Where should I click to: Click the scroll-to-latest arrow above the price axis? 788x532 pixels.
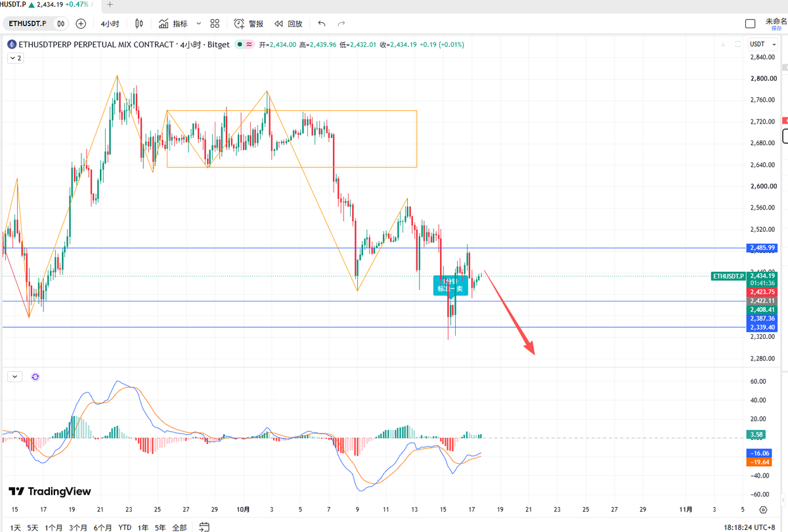click(x=723, y=45)
